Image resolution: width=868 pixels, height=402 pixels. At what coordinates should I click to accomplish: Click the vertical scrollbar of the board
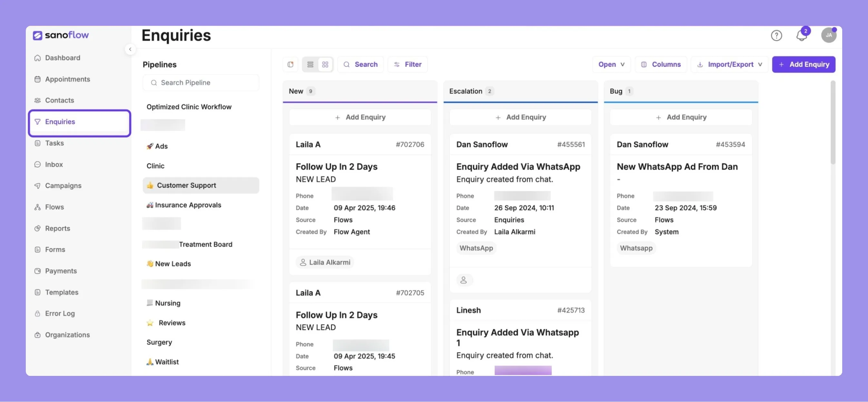pyautogui.click(x=833, y=123)
